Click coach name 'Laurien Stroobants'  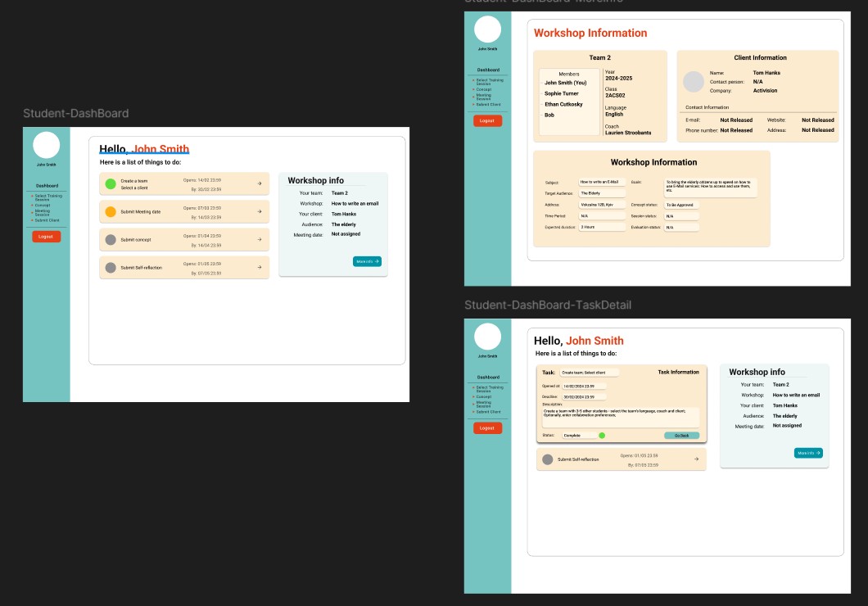pos(628,133)
